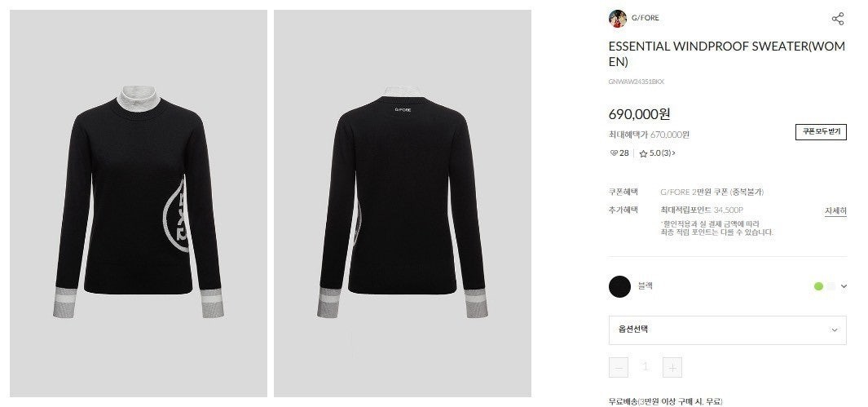Select the green color option dot
Viewport: 868px width, 407px height.
tap(819, 286)
